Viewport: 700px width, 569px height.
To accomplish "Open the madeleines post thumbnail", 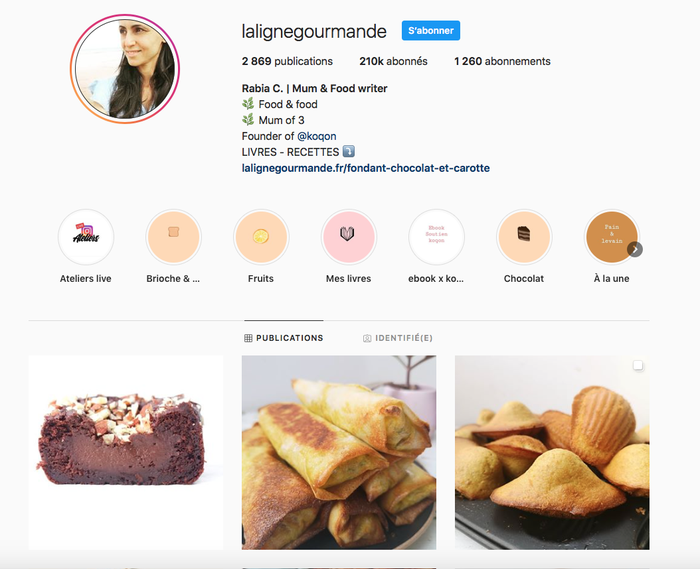I will tap(552, 453).
